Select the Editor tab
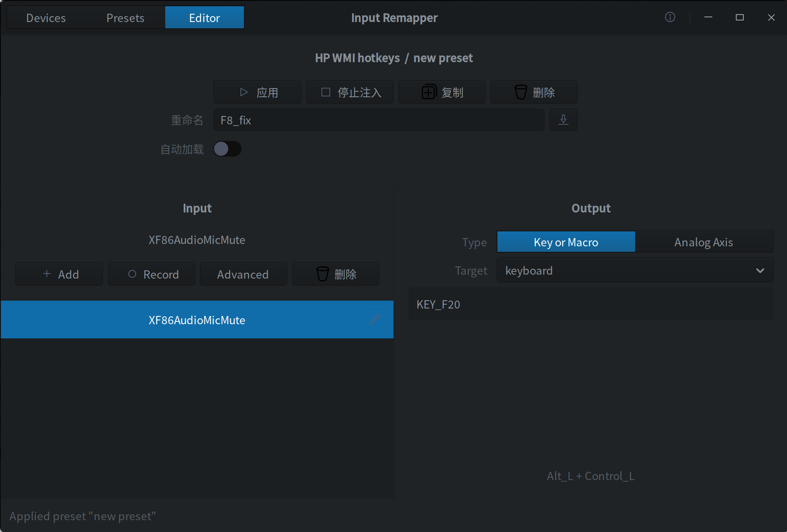787x532 pixels. 205,18
